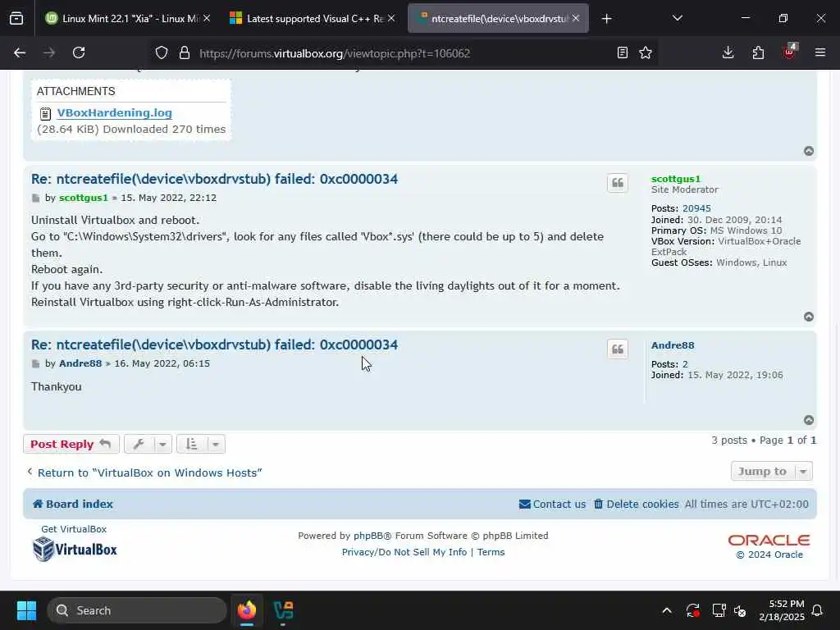Open Privacy/Do Not Sell My Info
Image resolution: width=840 pixels, height=630 pixels.
pos(404,552)
